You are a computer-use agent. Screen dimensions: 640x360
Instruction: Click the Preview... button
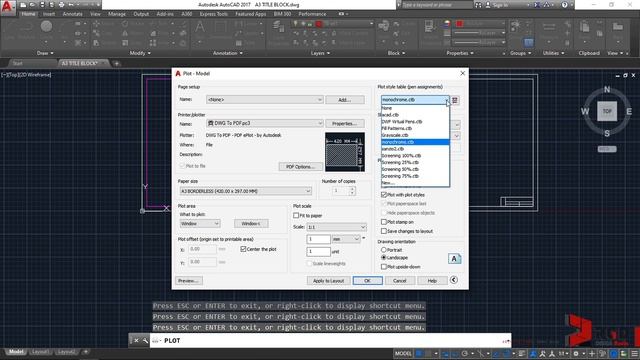(x=189, y=281)
